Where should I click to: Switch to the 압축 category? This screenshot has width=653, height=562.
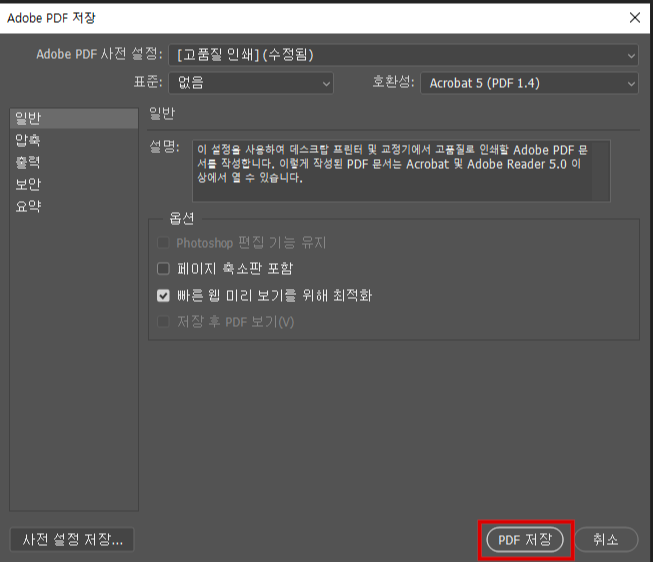[74, 140]
